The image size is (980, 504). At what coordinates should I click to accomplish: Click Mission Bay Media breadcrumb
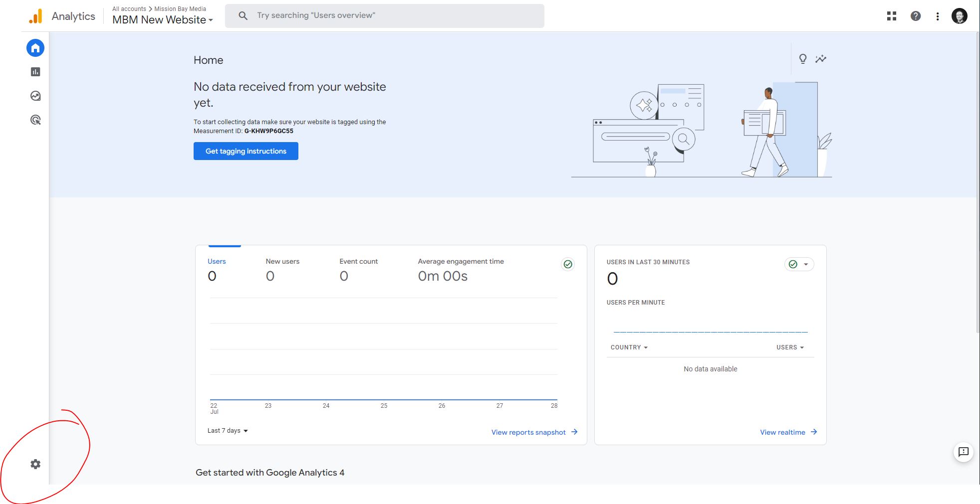(x=180, y=9)
